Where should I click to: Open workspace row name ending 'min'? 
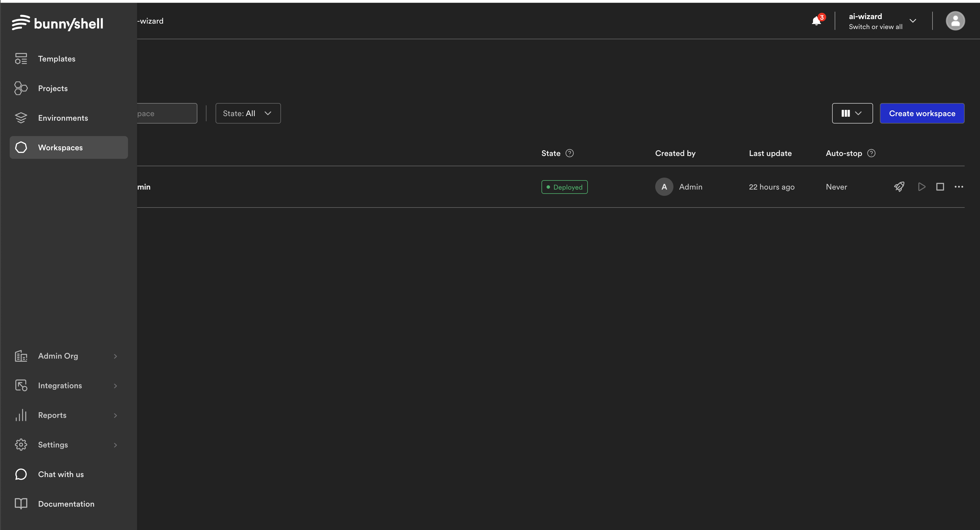(x=144, y=187)
